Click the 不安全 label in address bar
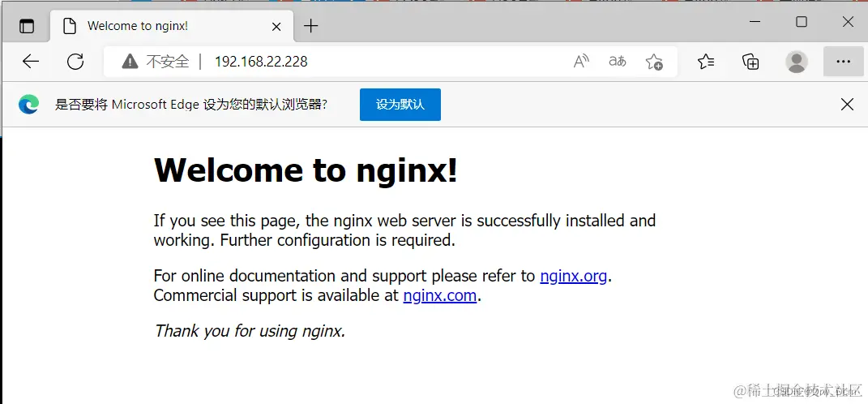Screen dimensions: 868x404 [168, 61]
